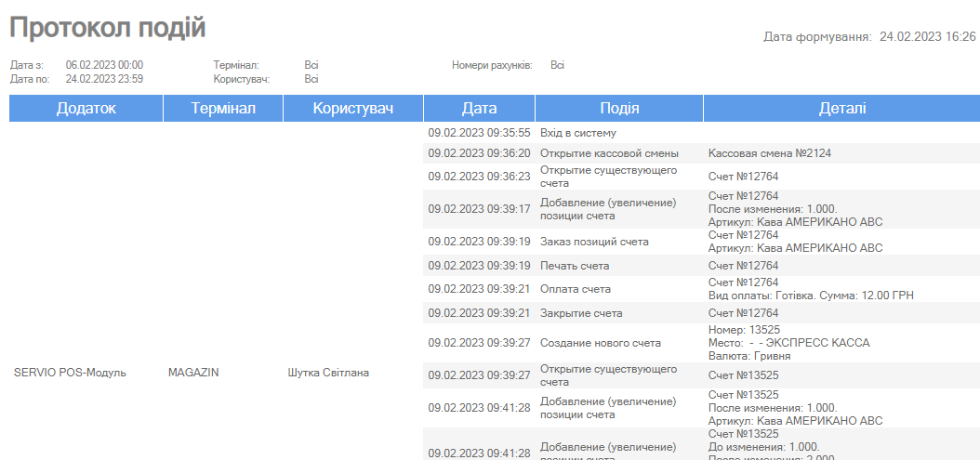Select the Користувач column header

[353, 109]
